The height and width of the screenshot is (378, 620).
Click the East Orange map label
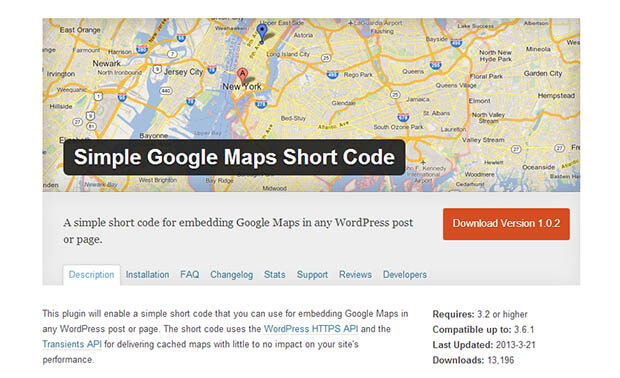click(80, 30)
